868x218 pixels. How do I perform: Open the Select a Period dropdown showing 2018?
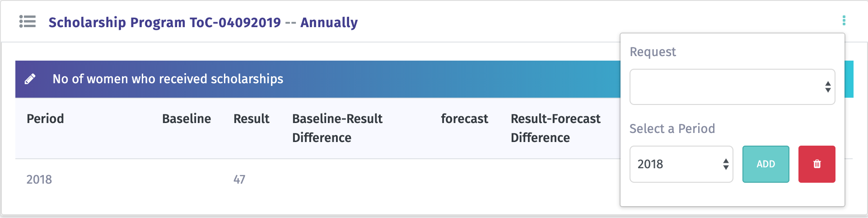click(681, 164)
